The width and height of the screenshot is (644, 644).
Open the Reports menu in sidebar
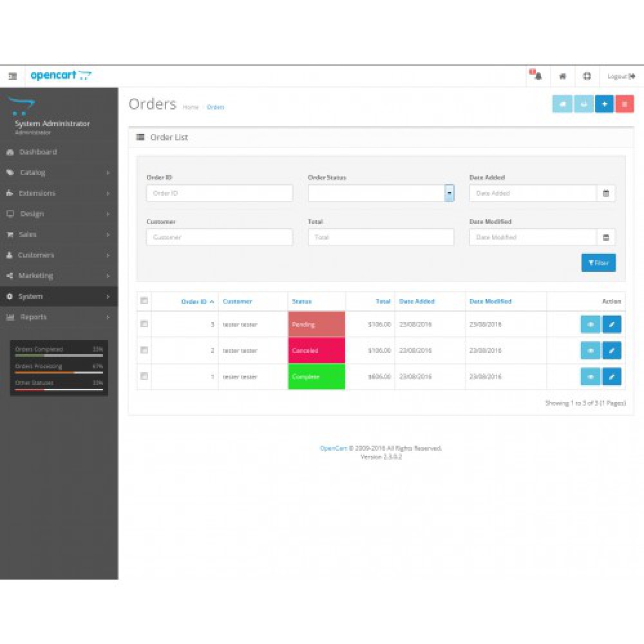[58, 317]
